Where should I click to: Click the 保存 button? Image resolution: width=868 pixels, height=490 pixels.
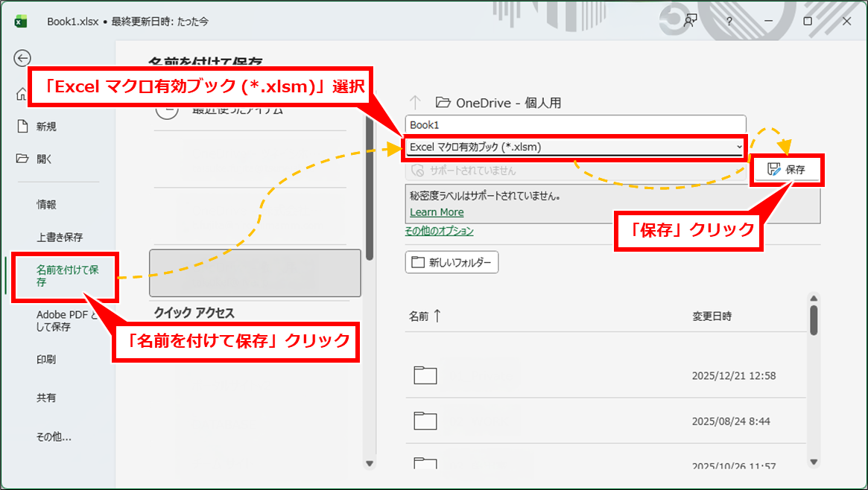[x=787, y=170]
